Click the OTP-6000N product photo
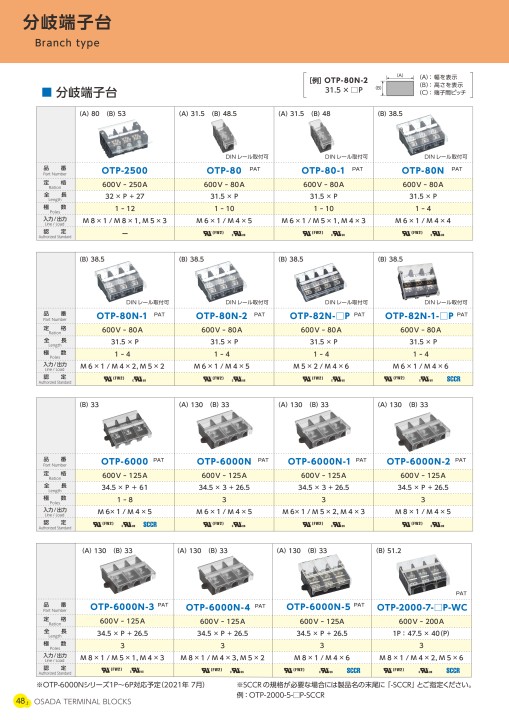The height and width of the screenshot is (720, 509). click(225, 429)
